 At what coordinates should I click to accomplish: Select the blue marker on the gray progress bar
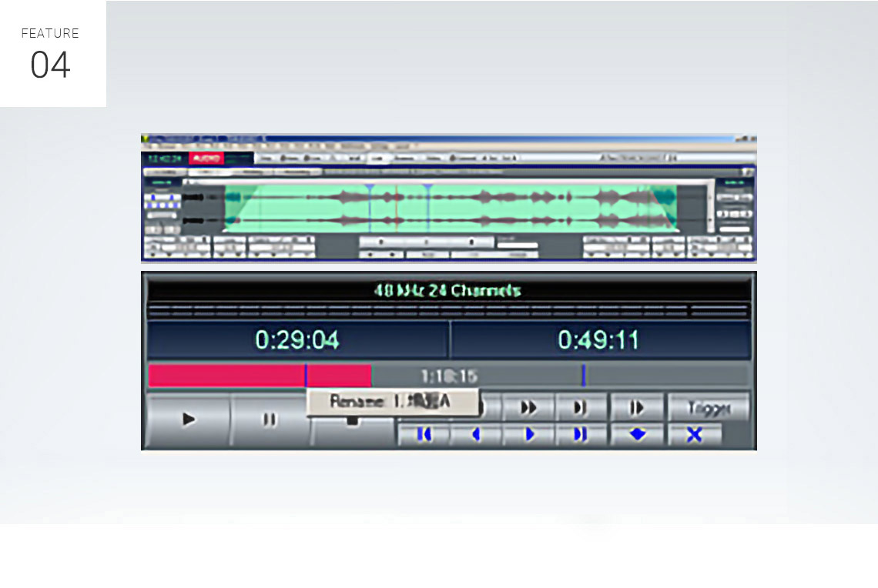[584, 376]
